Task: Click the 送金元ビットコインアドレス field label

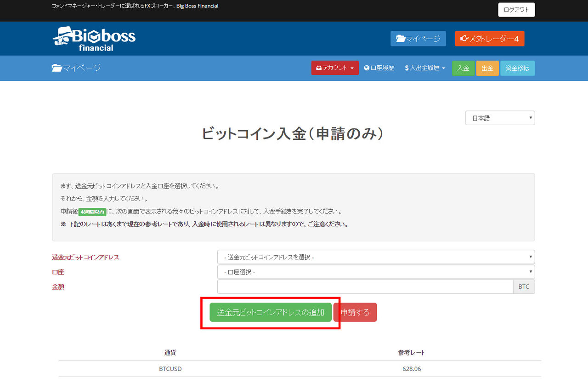Action: point(86,257)
